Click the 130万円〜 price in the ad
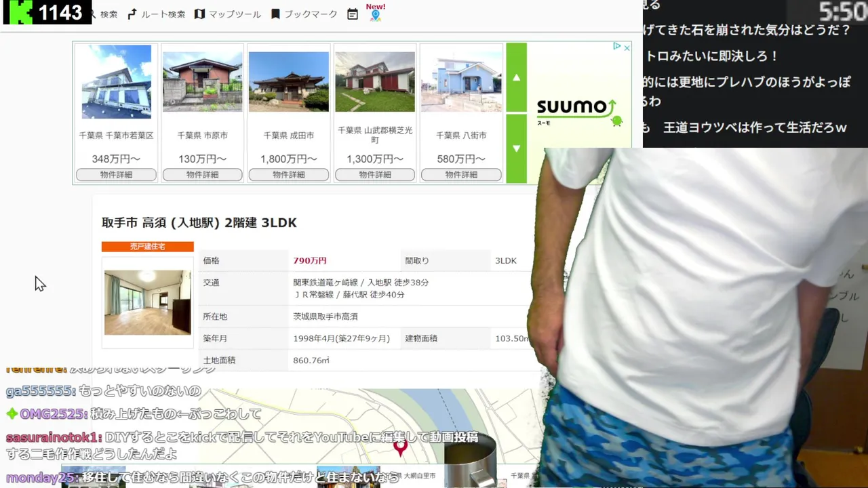868x488 pixels. pyautogui.click(x=202, y=159)
